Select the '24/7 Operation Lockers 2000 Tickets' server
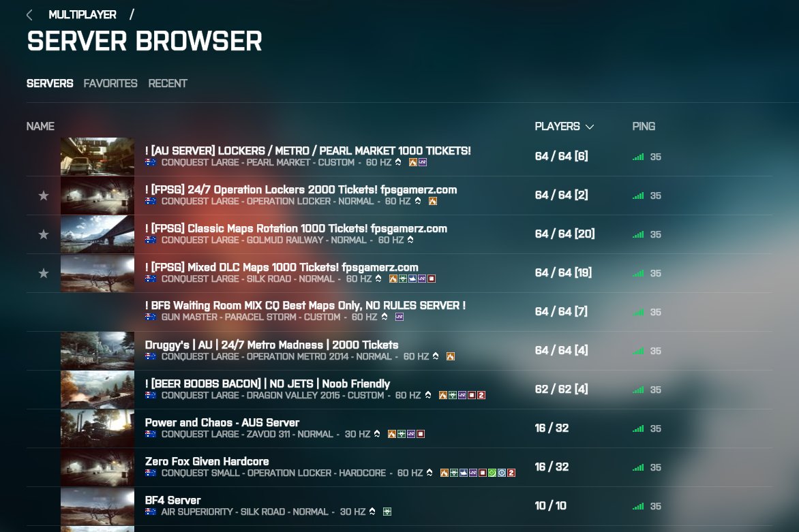Viewport: 799px width, 532px height. coord(399,195)
